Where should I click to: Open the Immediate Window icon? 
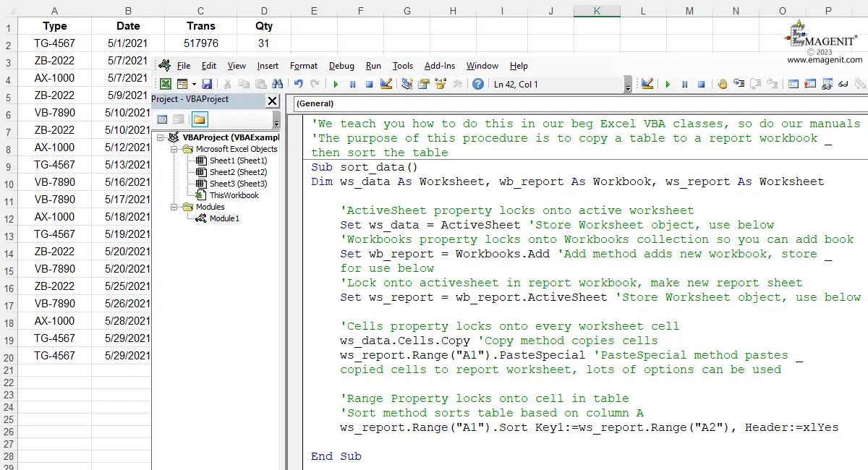click(x=809, y=84)
